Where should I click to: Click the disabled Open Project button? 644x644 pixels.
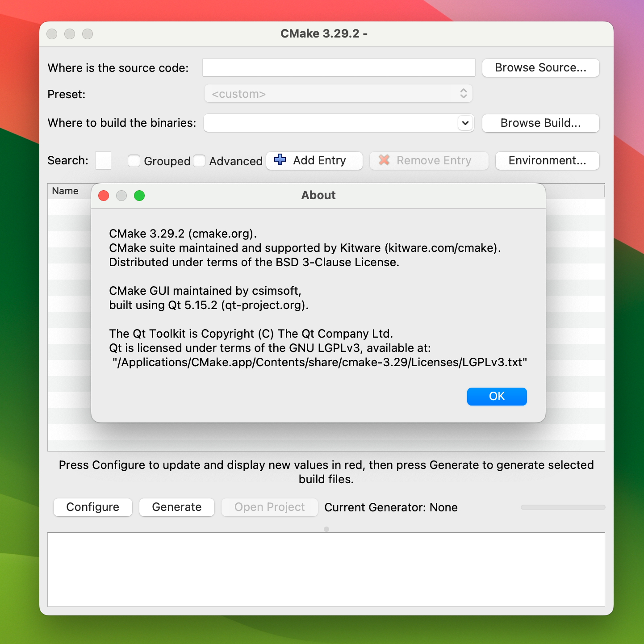pos(269,507)
